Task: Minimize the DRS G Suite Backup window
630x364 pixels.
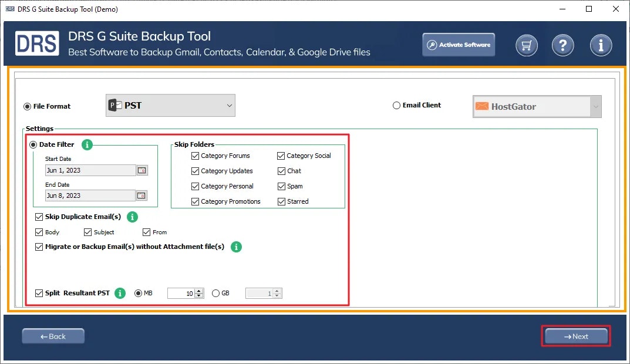Action: click(x=562, y=9)
